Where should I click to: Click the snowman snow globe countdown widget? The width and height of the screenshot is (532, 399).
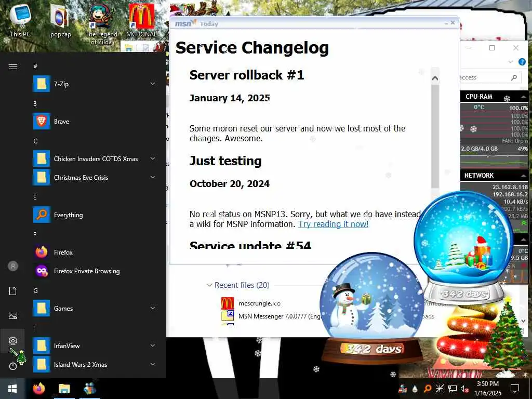(x=372, y=309)
